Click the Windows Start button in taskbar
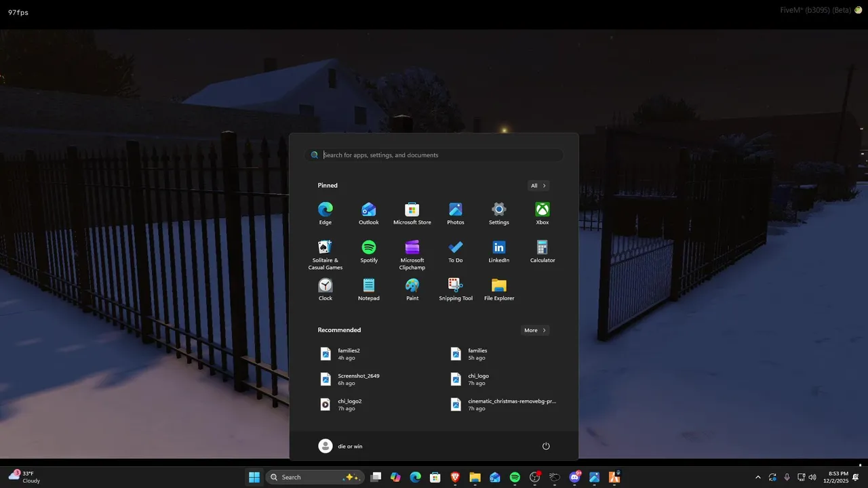This screenshot has height=488, width=868. (254, 477)
